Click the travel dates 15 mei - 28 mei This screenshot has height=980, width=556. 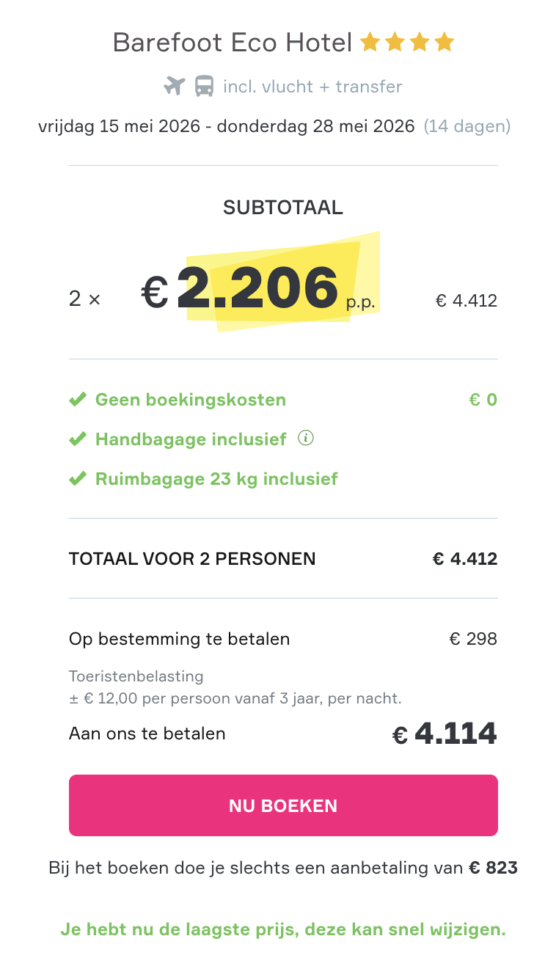tap(227, 126)
